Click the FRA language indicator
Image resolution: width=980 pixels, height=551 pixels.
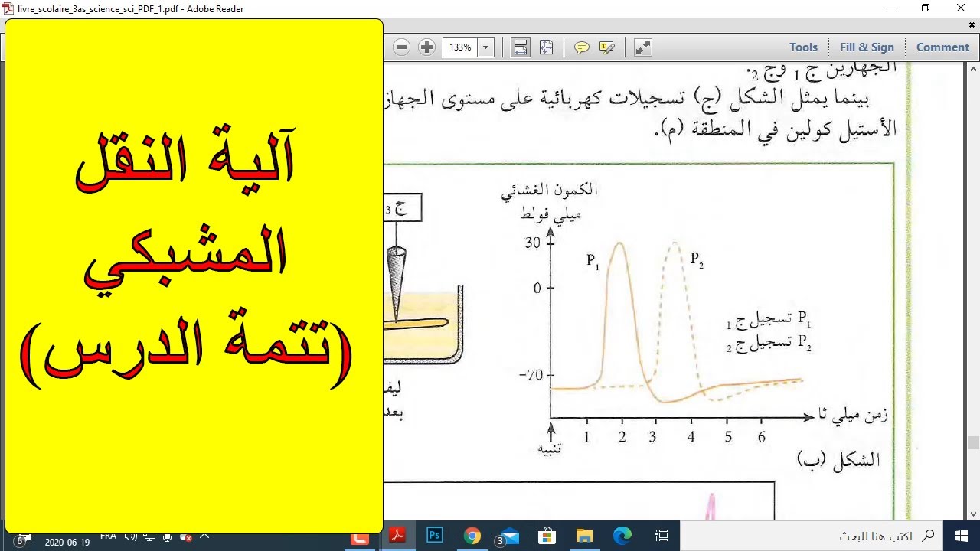click(x=108, y=536)
